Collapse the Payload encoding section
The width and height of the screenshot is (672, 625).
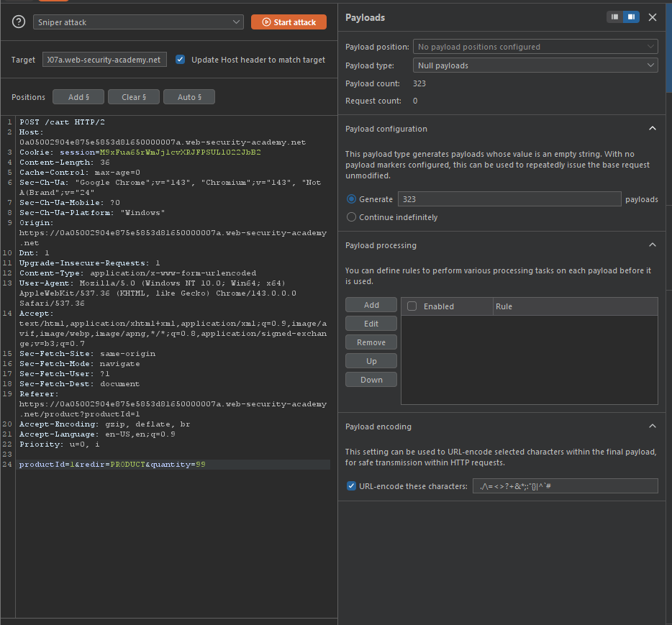[x=653, y=426]
